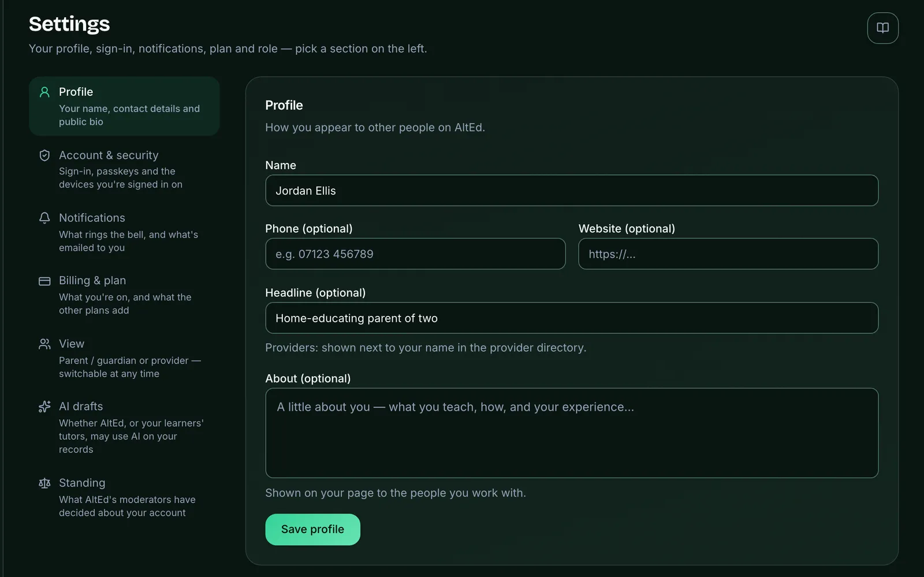Click the bell icon for Notifications
Viewport: 924px width, 577px height.
click(x=44, y=218)
